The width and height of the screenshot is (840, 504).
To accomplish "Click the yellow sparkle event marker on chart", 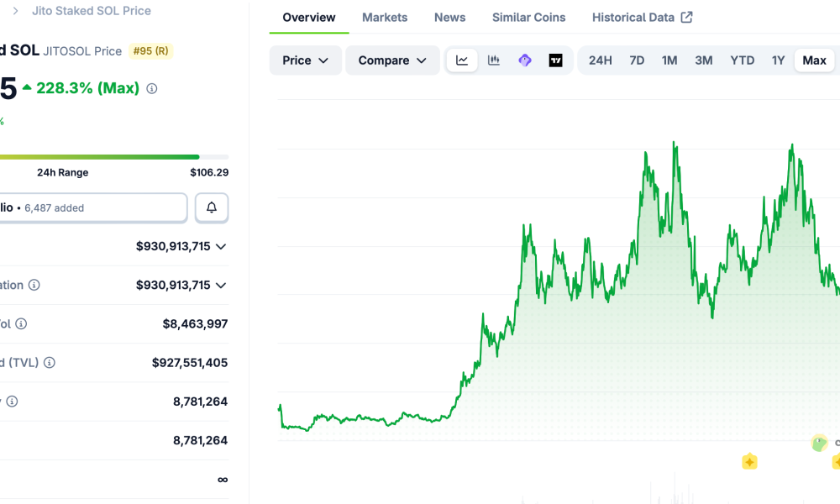I will pyautogui.click(x=749, y=461).
